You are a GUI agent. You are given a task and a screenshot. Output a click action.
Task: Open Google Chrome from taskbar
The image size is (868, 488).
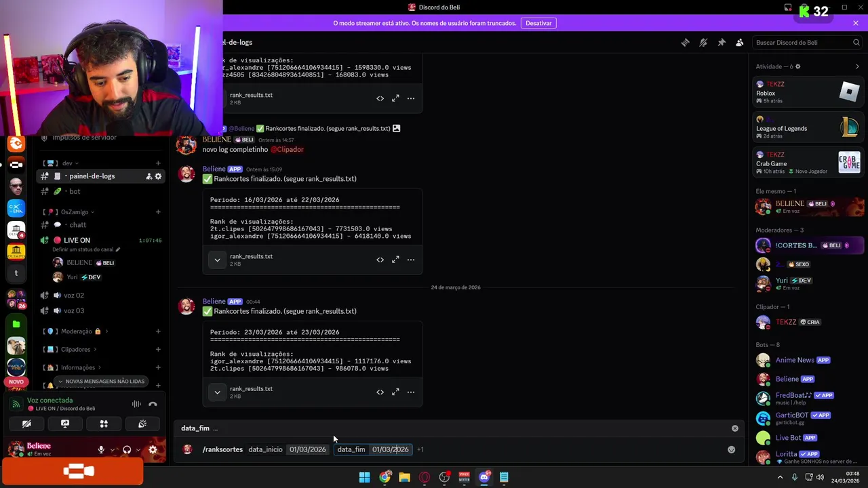click(384, 477)
